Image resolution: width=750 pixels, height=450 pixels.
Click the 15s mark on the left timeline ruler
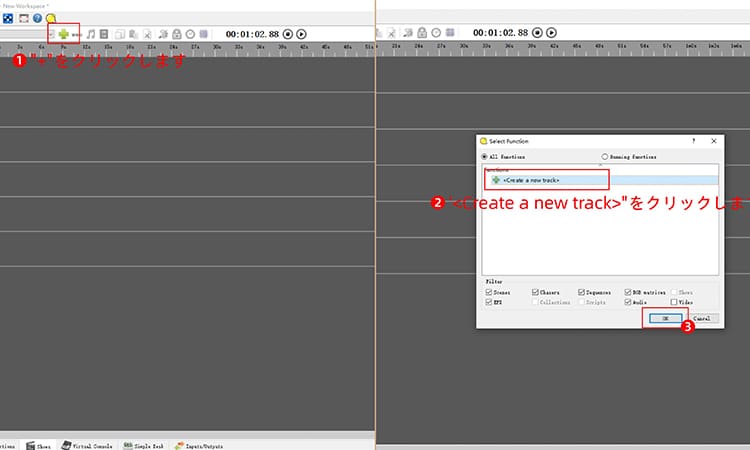[108, 47]
